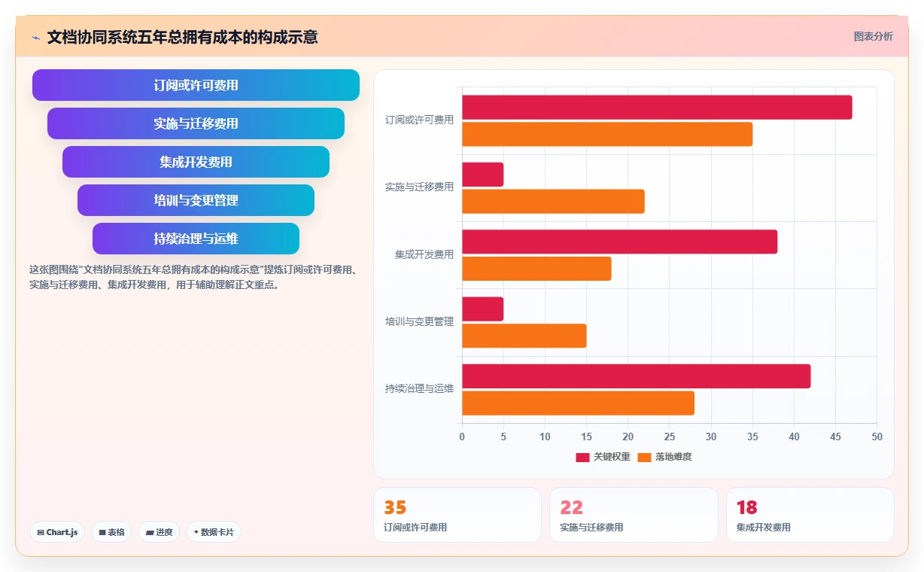Click the red bar for 培训与变更管理
924x572 pixels.
[x=482, y=309]
